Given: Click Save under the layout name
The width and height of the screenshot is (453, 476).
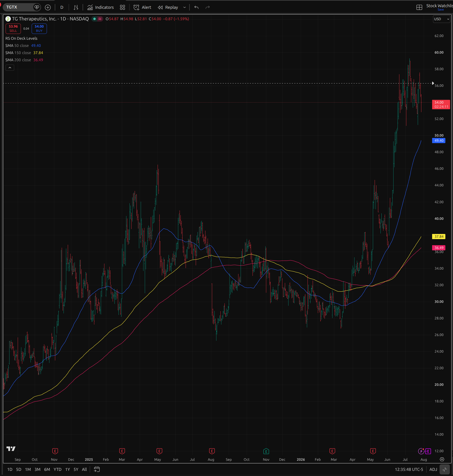Looking at the screenshot, I should tap(440, 10).
